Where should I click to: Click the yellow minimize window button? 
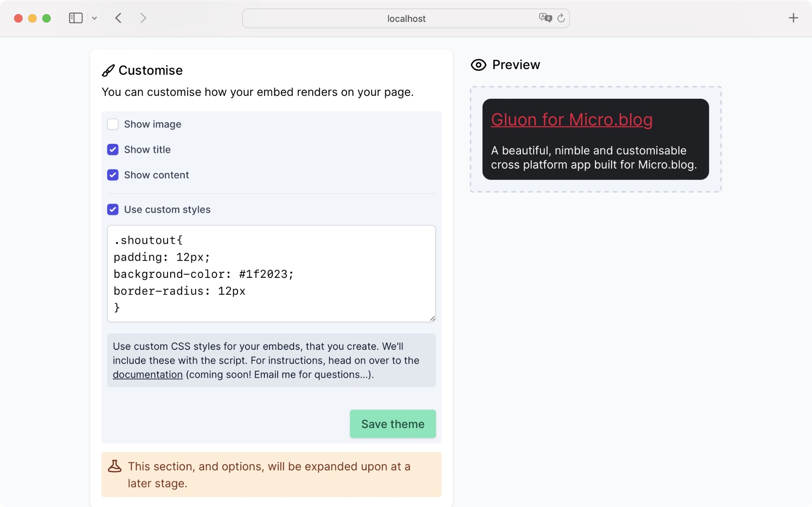32,18
